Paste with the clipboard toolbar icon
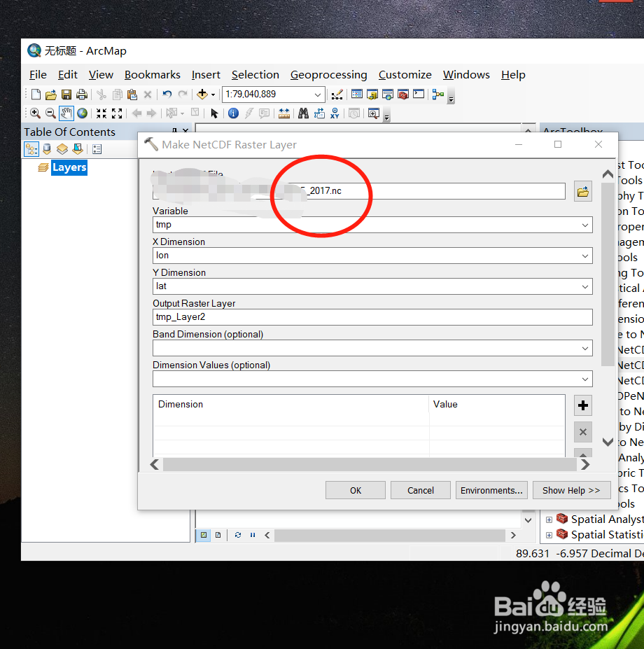 (132, 95)
